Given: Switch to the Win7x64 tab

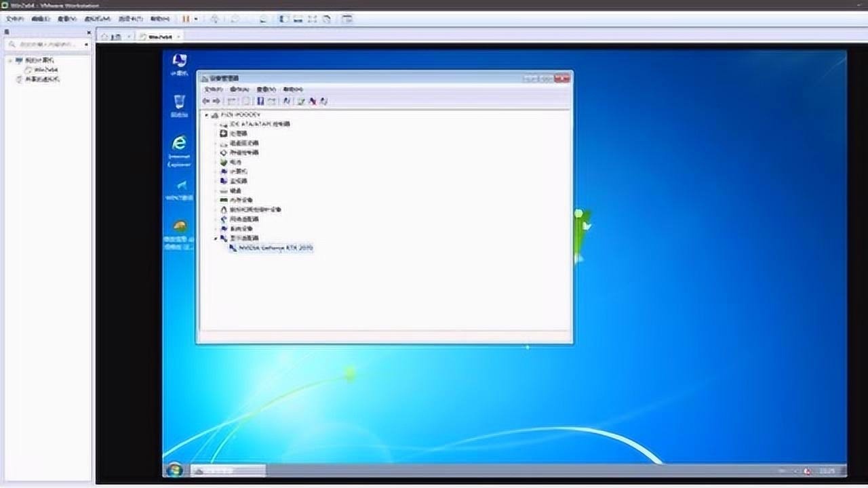Looking at the screenshot, I should pyautogui.click(x=160, y=37).
